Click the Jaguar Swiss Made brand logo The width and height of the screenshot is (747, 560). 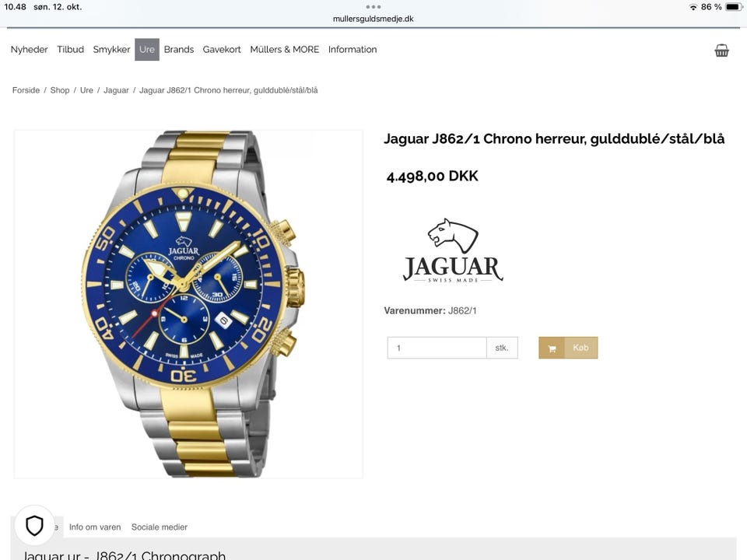[x=453, y=251]
